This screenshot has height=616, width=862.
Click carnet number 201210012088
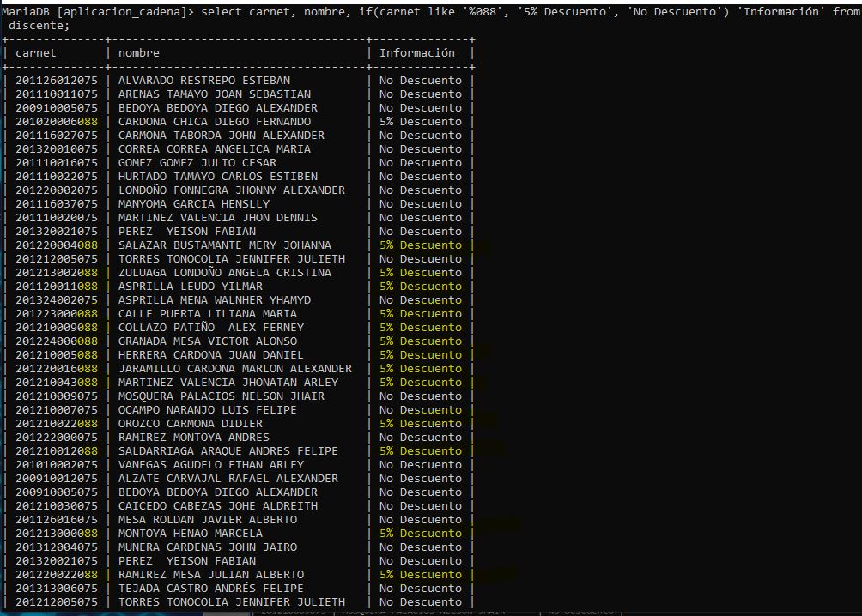[x=57, y=451]
